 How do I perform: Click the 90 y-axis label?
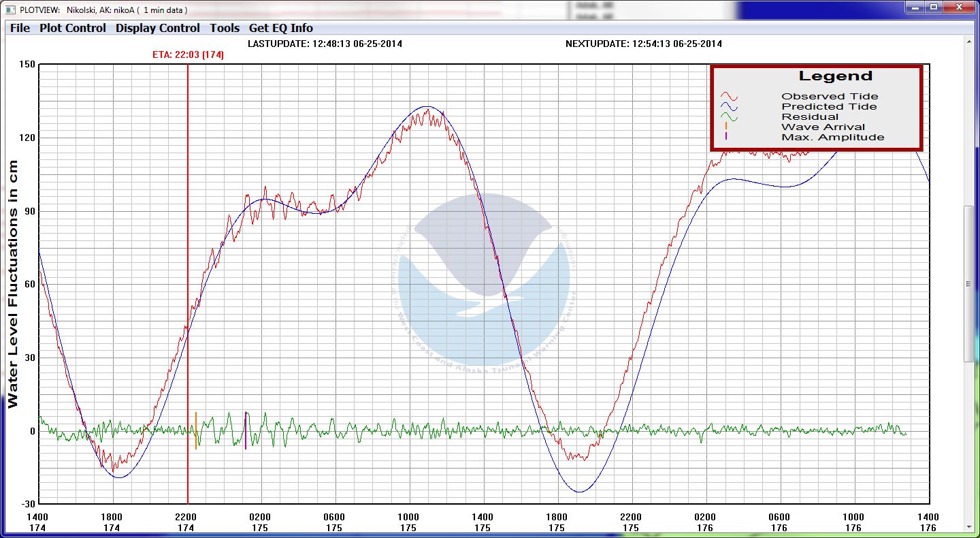pyautogui.click(x=29, y=211)
